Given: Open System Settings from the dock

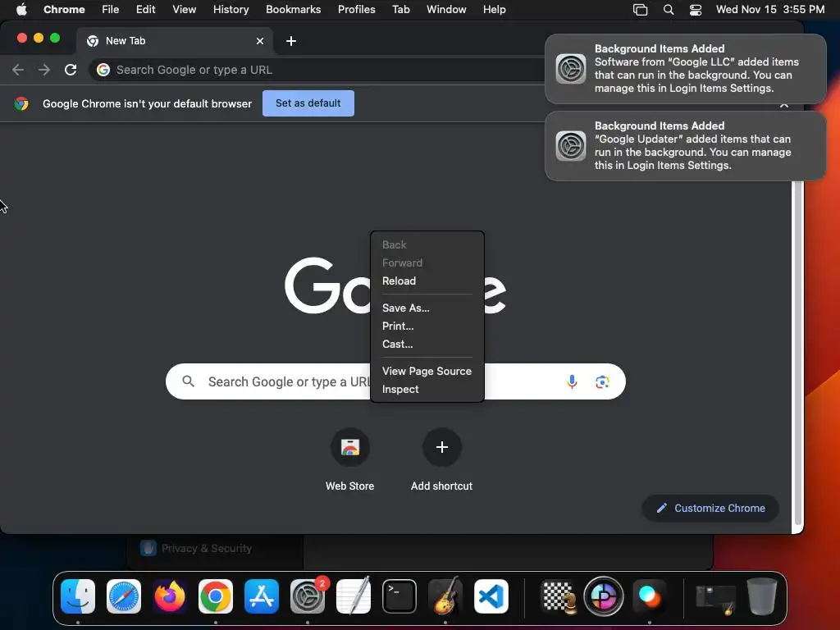Looking at the screenshot, I should click(308, 596).
